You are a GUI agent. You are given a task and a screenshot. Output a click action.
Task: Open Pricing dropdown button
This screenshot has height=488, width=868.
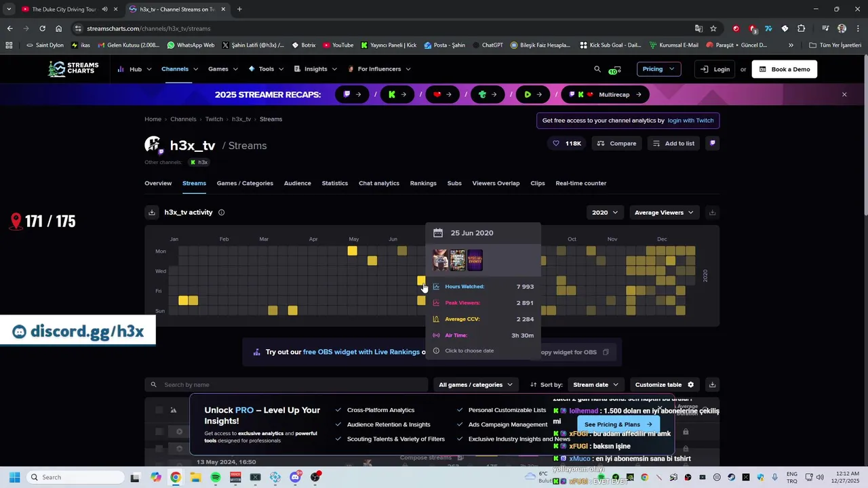click(658, 69)
